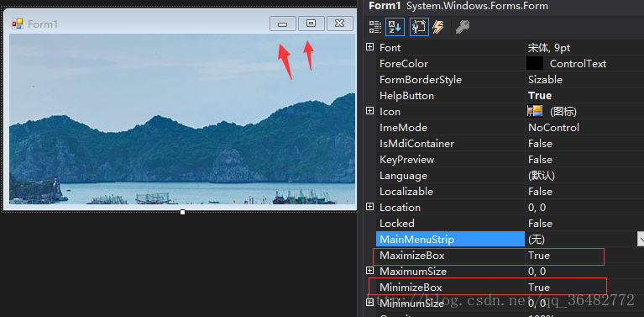Open Property Pages wrench icon
644x317 pixels.
tap(463, 27)
